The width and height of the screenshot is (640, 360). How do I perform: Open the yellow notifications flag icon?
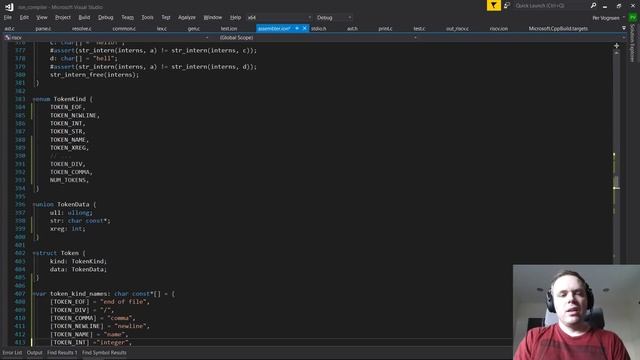(x=493, y=6)
